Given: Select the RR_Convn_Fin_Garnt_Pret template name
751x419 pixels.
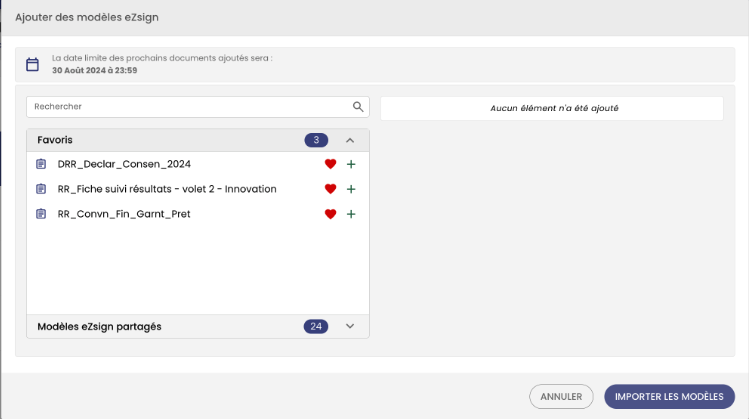Looking at the screenshot, I should pyautogui.click(x=124, y=214).
